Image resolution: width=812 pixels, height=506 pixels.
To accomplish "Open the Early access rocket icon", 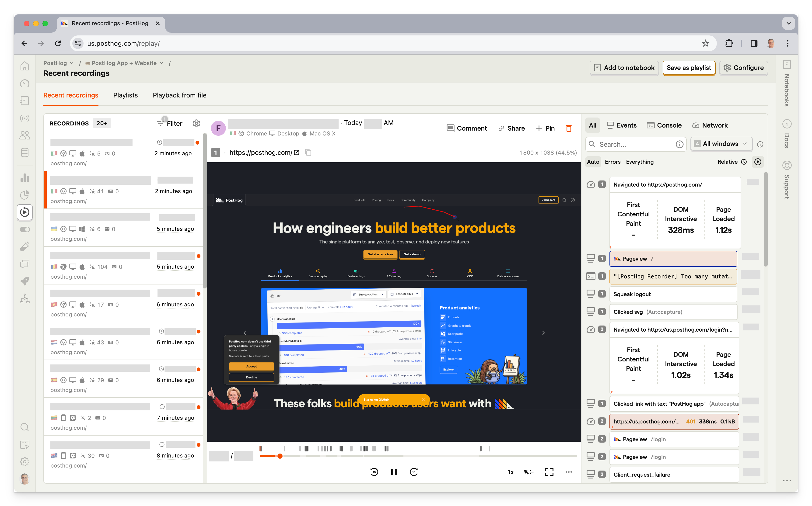I will click(25, 281).
